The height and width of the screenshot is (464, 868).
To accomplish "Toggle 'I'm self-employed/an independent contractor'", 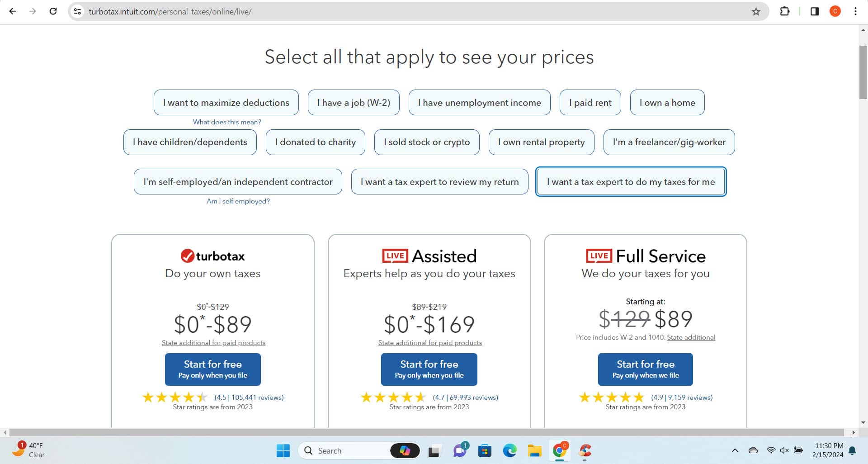I will (x=238, y=182).
